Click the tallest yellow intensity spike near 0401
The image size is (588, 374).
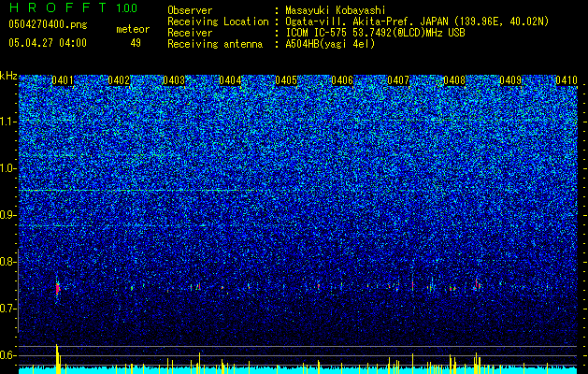(x=57, y=359)
